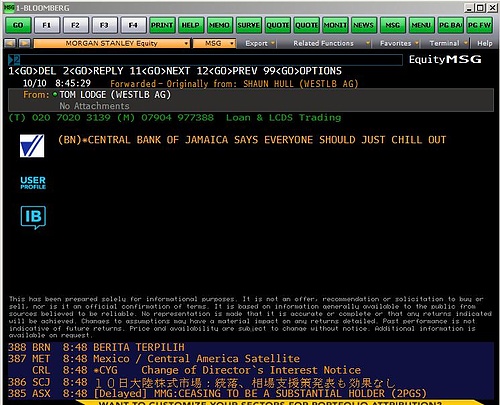Click the 1<GO>DEL option text
The image size is (500, 405).
pyautogui.click(x=32, y=71)
